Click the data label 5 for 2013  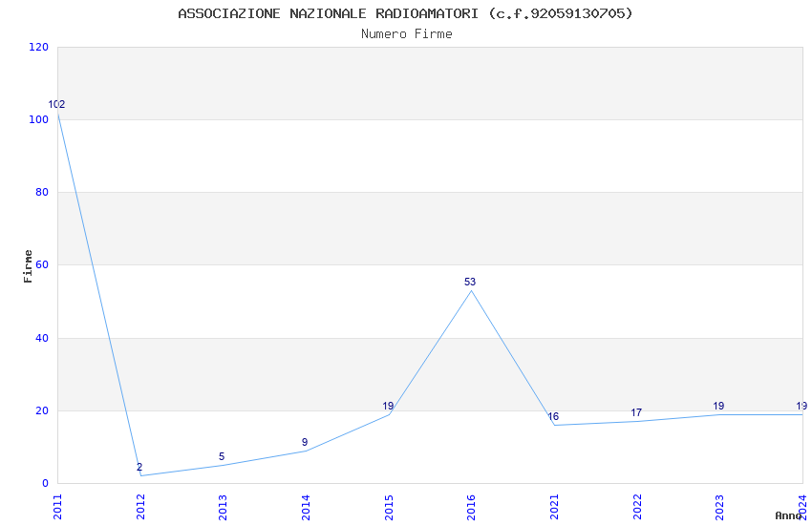(222, 456)
